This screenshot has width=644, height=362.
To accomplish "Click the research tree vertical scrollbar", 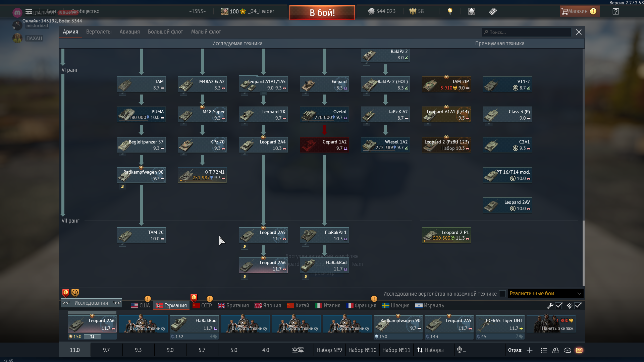I will [x=583, y=253].
